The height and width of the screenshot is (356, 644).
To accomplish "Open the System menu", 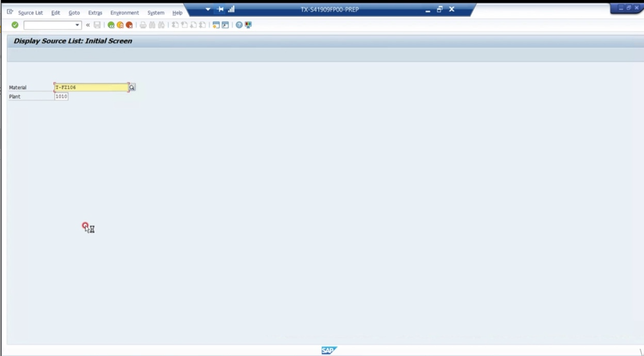I will pos(156,13).
